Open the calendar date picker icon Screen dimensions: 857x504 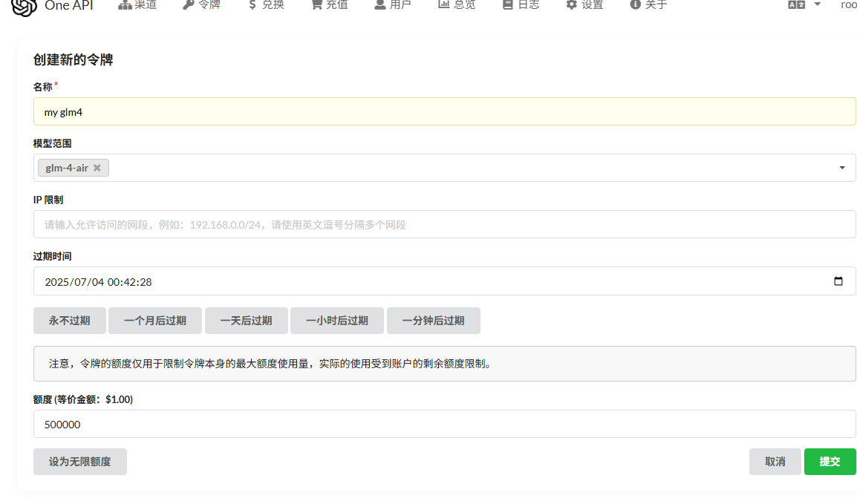[x=838, y=281]
